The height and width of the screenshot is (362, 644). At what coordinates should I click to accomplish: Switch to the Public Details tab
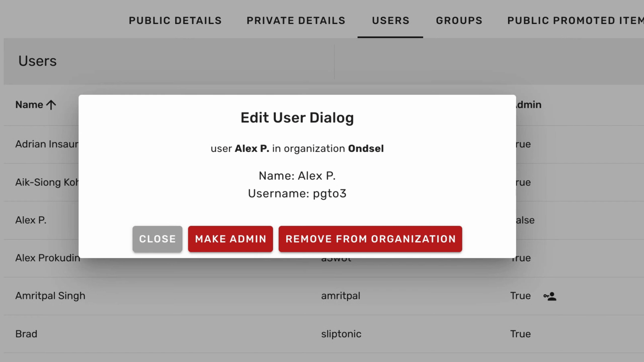(175, 21)
